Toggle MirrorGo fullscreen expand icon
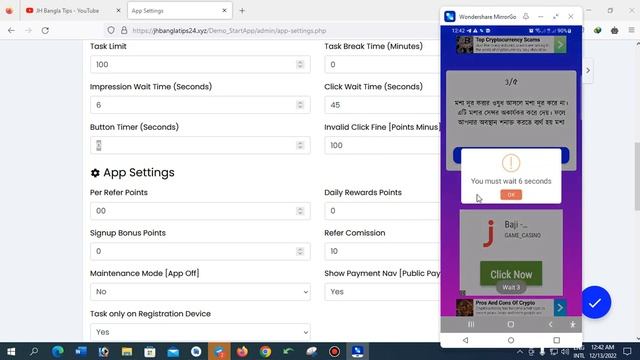Screen dimensions: 640x360 [556, 16]
